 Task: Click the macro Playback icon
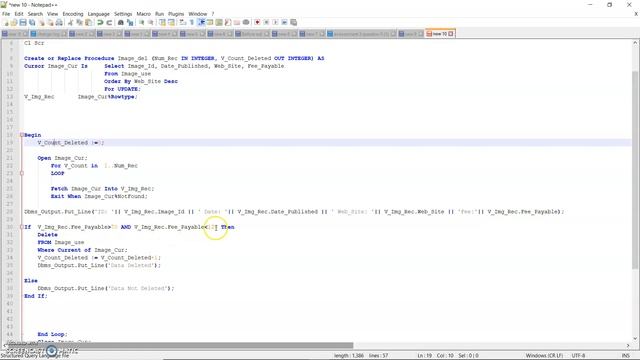coord(275,22)
